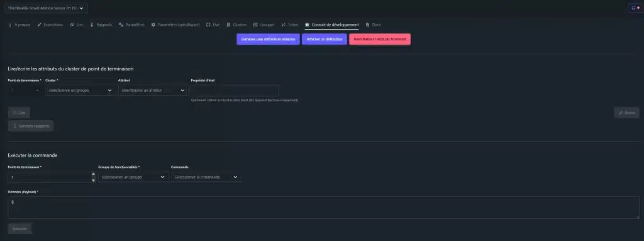The width and height of the screenshot is (644, 241).
Task: Click the notification icon button in top-right corner
Action: 635,8
